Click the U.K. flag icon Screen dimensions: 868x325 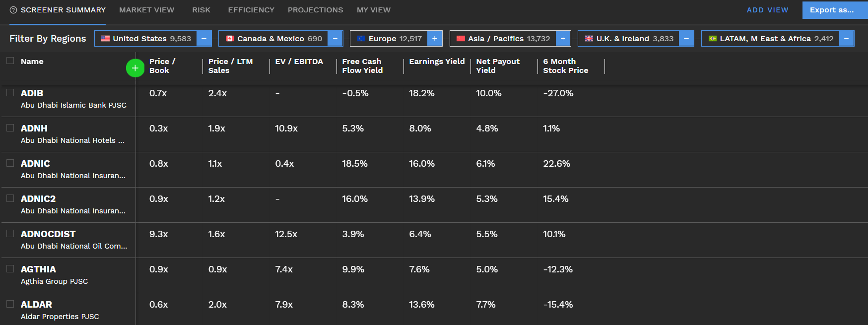589,39
